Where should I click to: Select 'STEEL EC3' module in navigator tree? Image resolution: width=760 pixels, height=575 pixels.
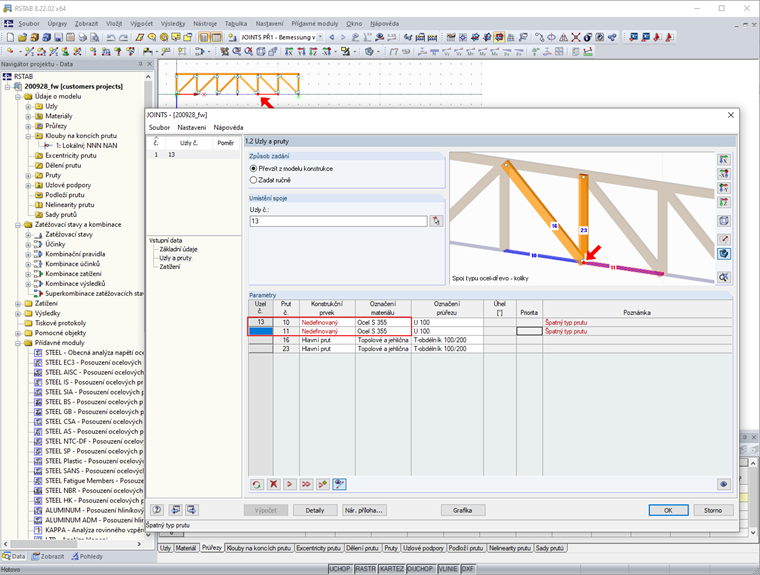click(x=95, y=363)
